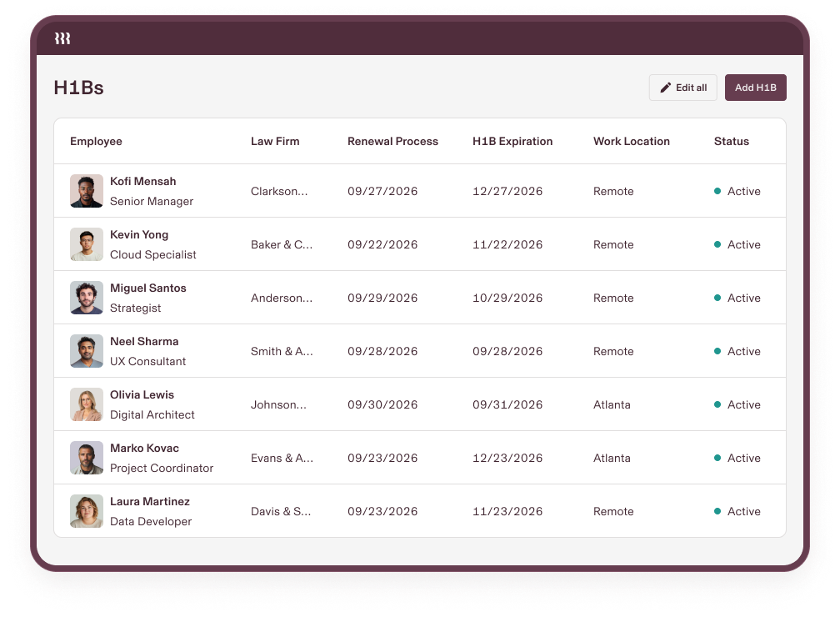Click expiration date 10/29/2026
The height and width of the screenshot is (617, 840).
[x=507, y=298]
